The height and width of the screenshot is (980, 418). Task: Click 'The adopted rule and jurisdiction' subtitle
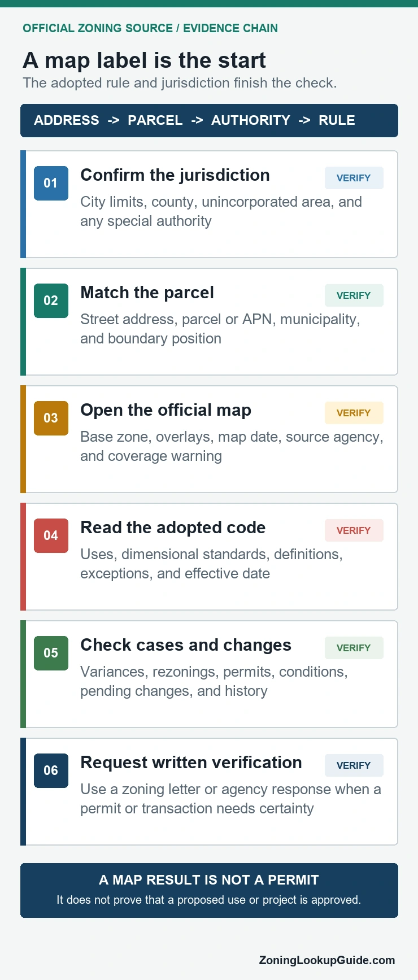click(x=180, y=83)
